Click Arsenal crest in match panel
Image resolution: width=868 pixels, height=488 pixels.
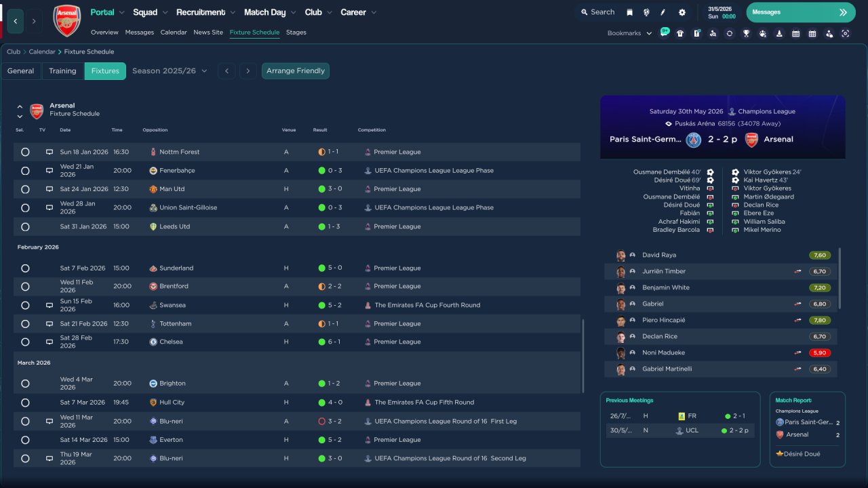[x=751, y=140]
